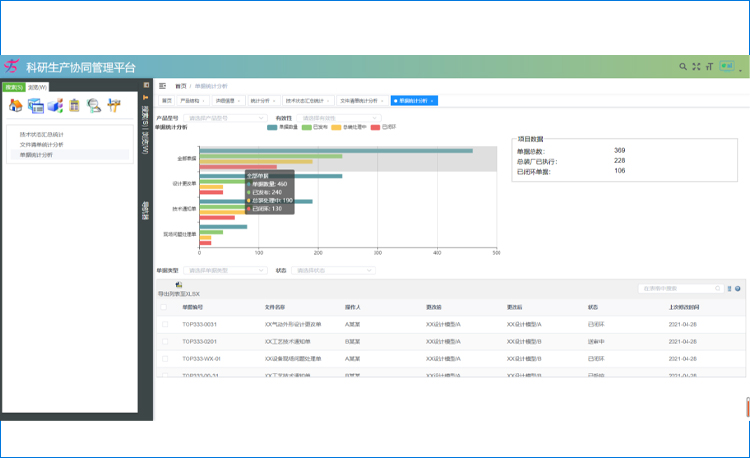Select 单据统计分析 in the sidebar tree
750x458 pixels.
tap(36, 155)
